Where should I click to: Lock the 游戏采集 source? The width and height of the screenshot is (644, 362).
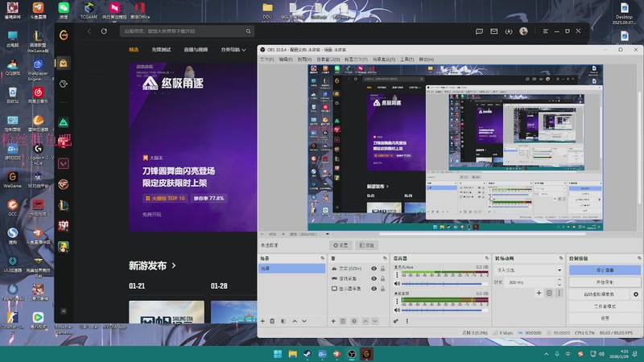[x=383, y=278]
